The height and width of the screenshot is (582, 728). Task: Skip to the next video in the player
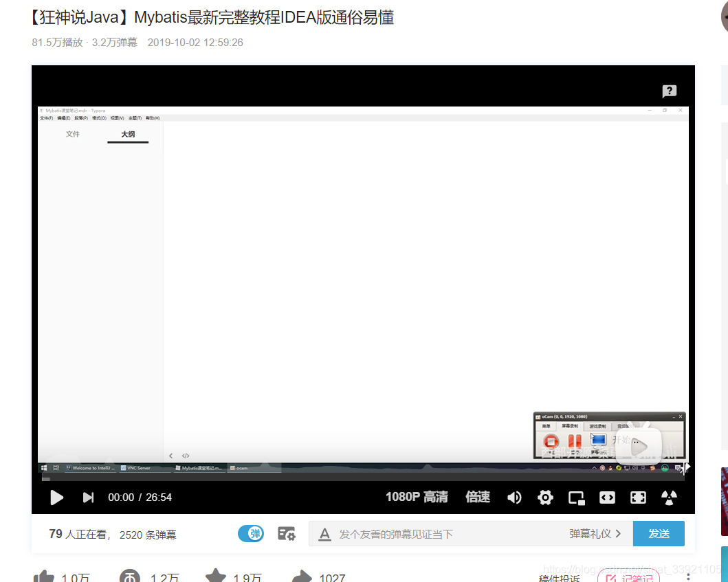[x=88, y=497]
